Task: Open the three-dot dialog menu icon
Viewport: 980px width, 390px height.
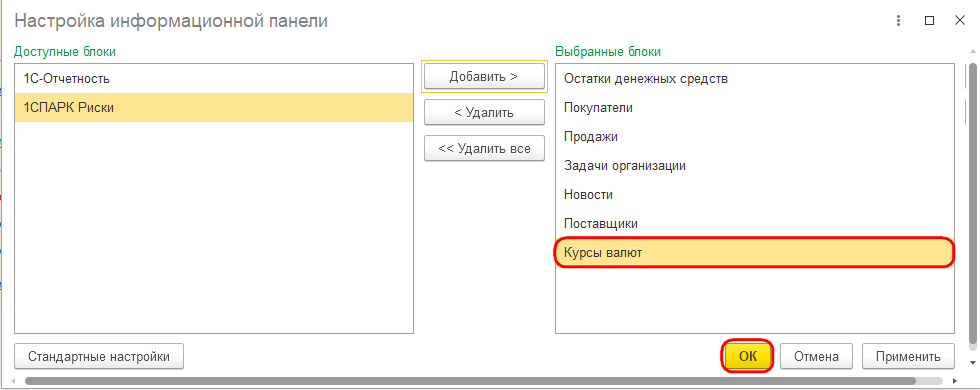Action: click(x=899, y=21)
